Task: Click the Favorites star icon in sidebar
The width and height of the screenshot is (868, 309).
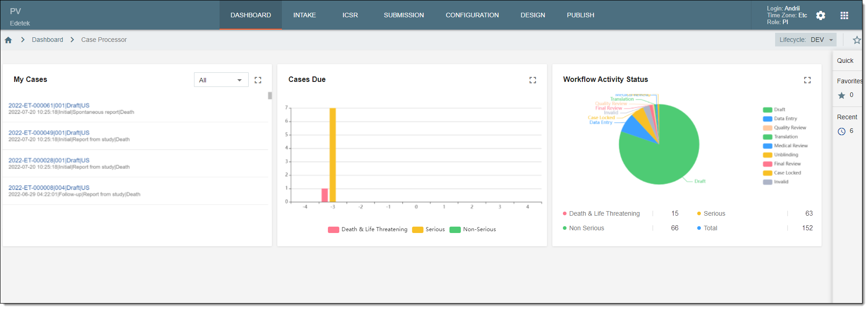Action: click(842, 95)
